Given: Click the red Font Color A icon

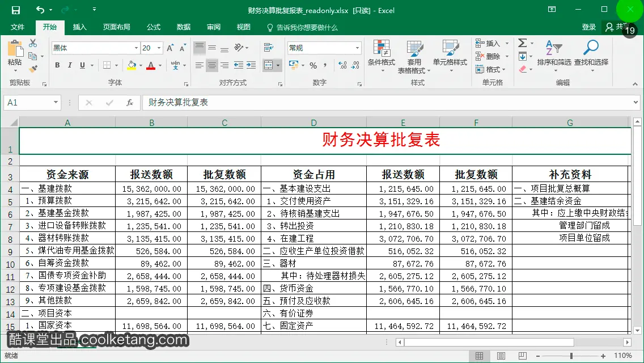Looking at the screenshot, I should tap(151, 65).
